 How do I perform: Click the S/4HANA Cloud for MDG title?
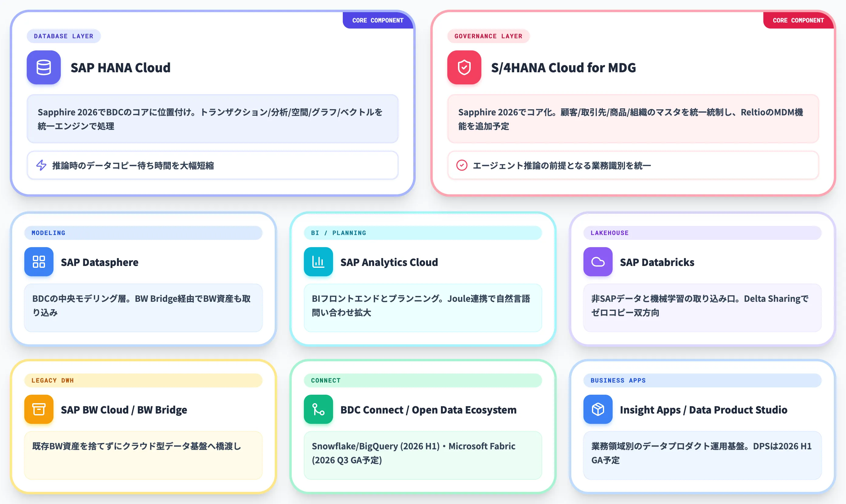point(563,68)
